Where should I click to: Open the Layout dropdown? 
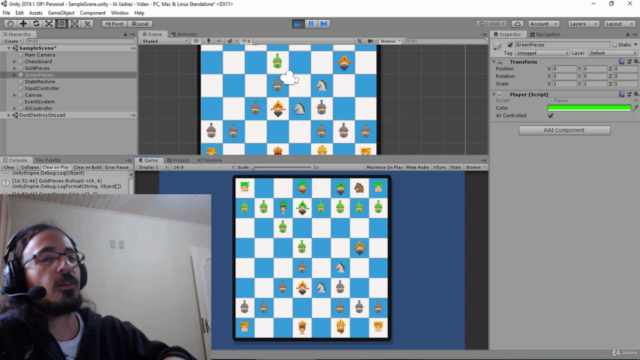pyautogui.click(x=619, y=24)
